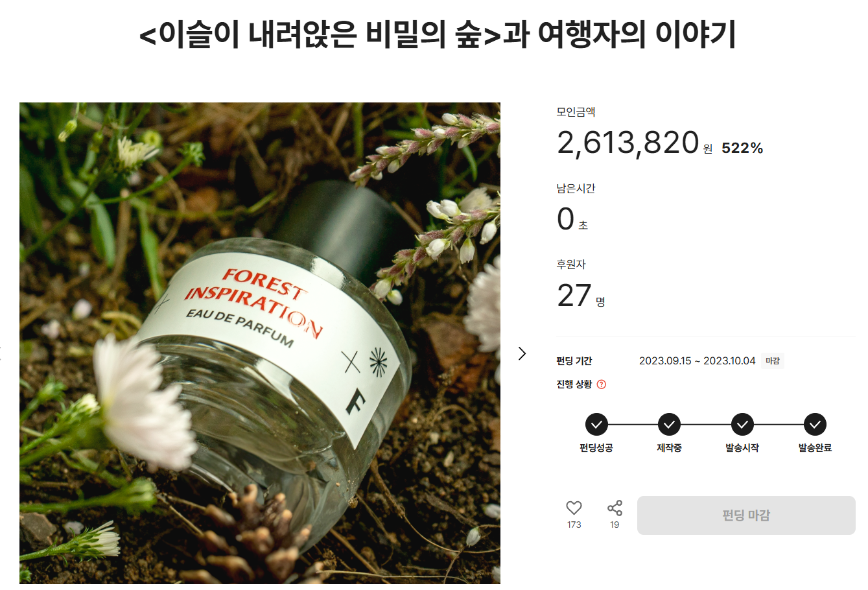Screen dimensions: 868x590
Task: Click the red question mark help icon
Action: (x=602, y=384)
